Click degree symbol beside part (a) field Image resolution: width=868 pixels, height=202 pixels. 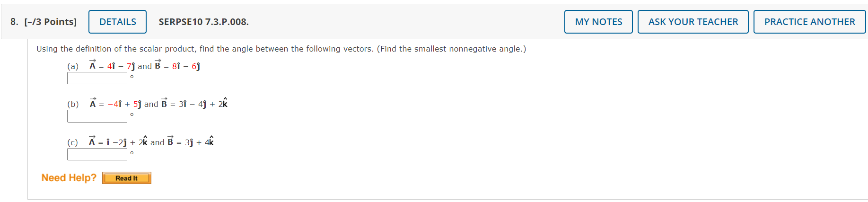[x=132, y=77]
